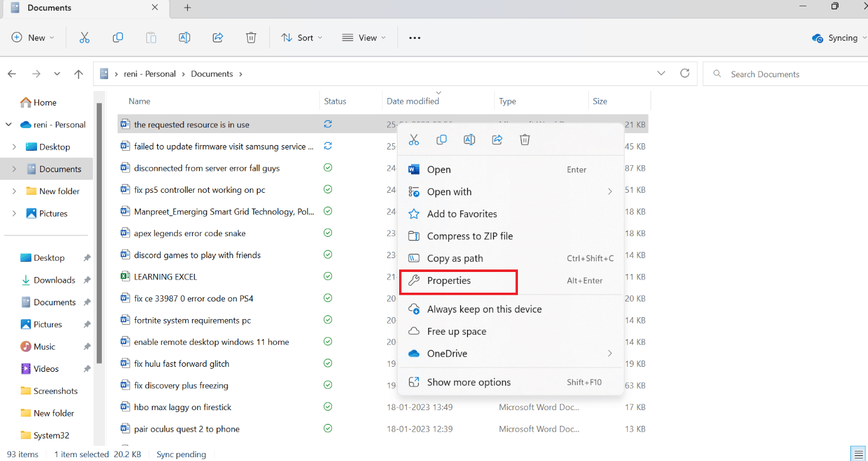Collapse the reni - Personal tree node
Screen dimensions: 868x461
pyautogui.click(x=9, y=124)
